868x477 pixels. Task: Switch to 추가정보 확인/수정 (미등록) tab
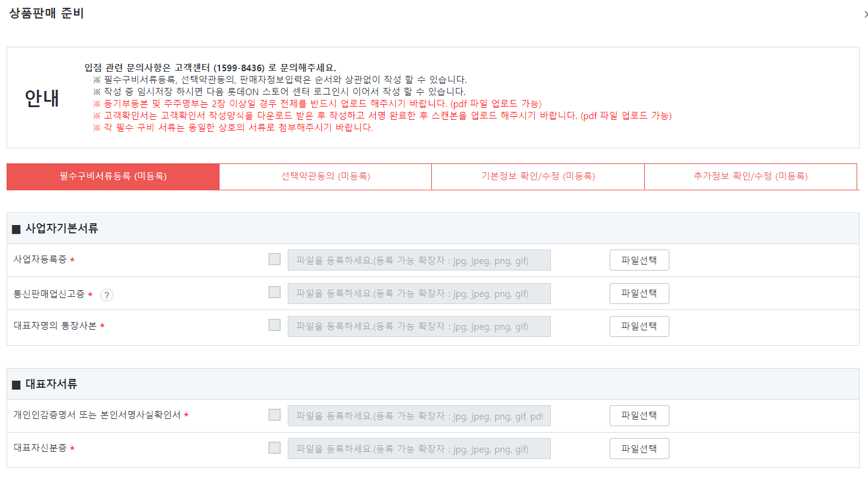point(751,177)
